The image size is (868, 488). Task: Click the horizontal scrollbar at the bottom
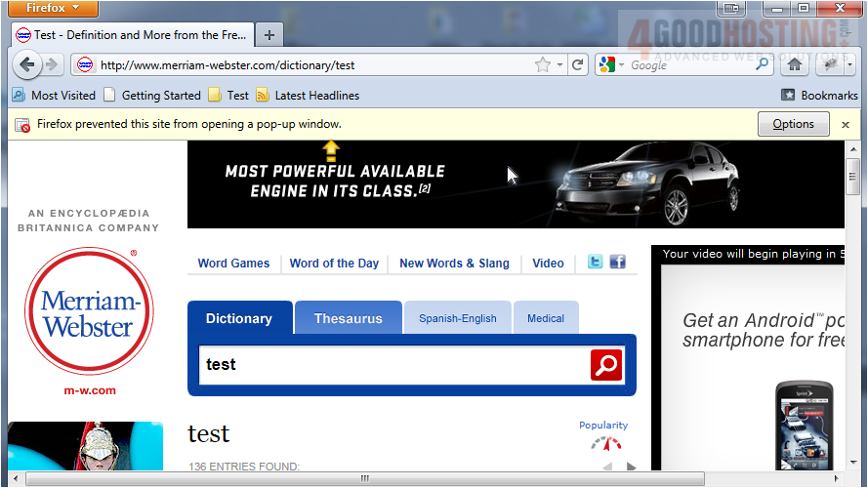pos(365,479)
